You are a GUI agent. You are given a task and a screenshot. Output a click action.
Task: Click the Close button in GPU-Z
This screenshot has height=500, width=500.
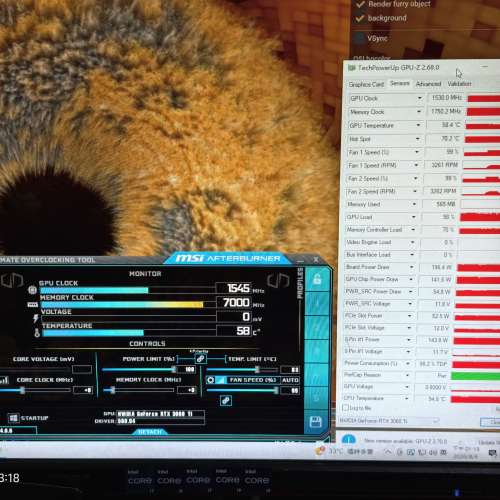click(490, 422)
